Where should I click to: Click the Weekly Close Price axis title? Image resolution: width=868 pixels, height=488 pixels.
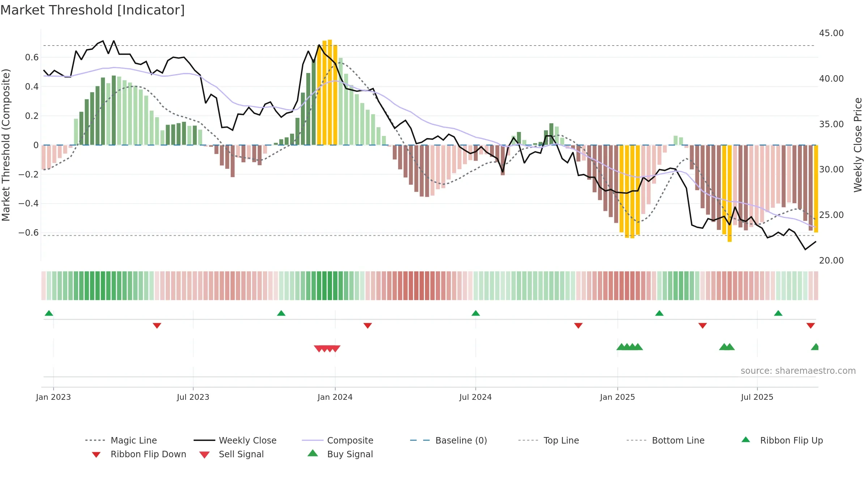(x=858, y=145)
